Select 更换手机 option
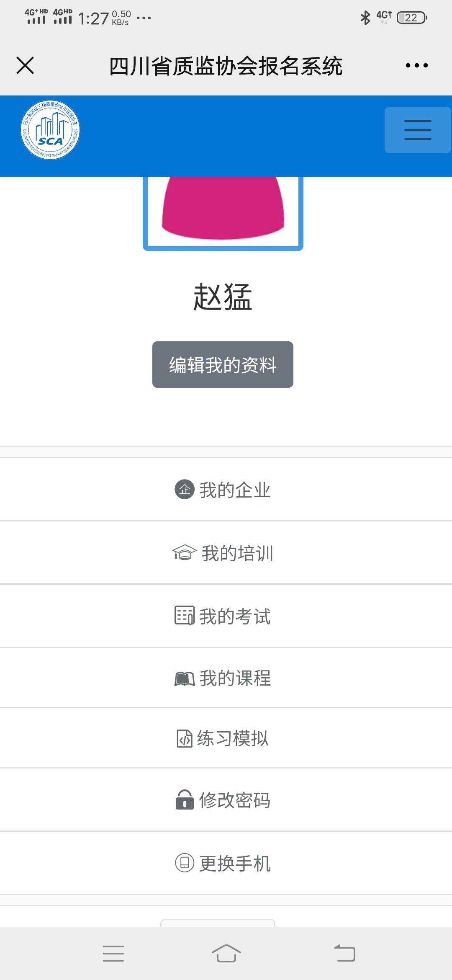Screen dimensions: 452x980 click(226, 863)
